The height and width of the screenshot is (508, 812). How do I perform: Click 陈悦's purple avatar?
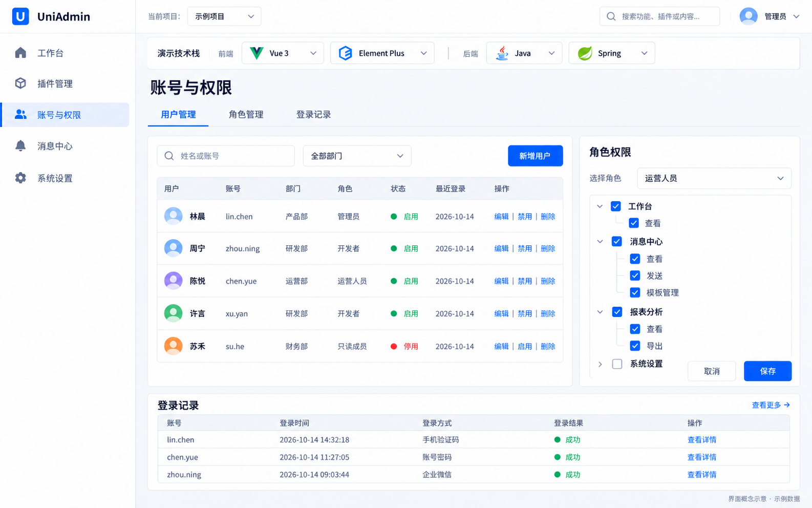(173, 281)
